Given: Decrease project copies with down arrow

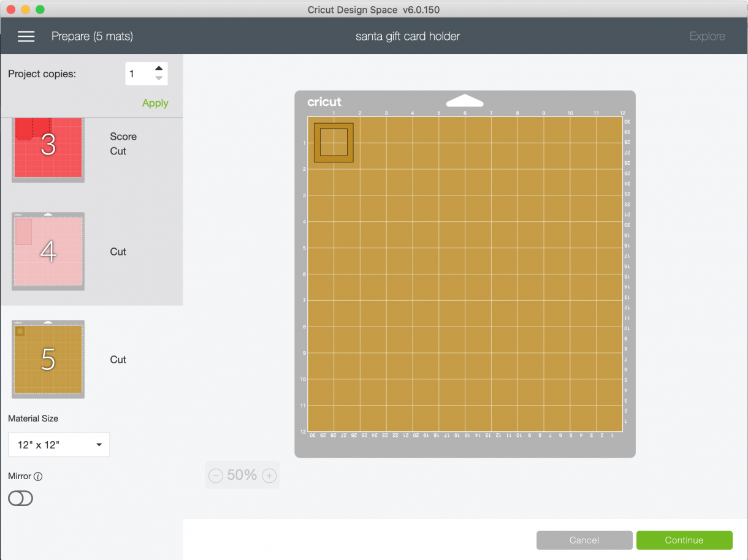Looking at the screenshot, I should (159, 78).
